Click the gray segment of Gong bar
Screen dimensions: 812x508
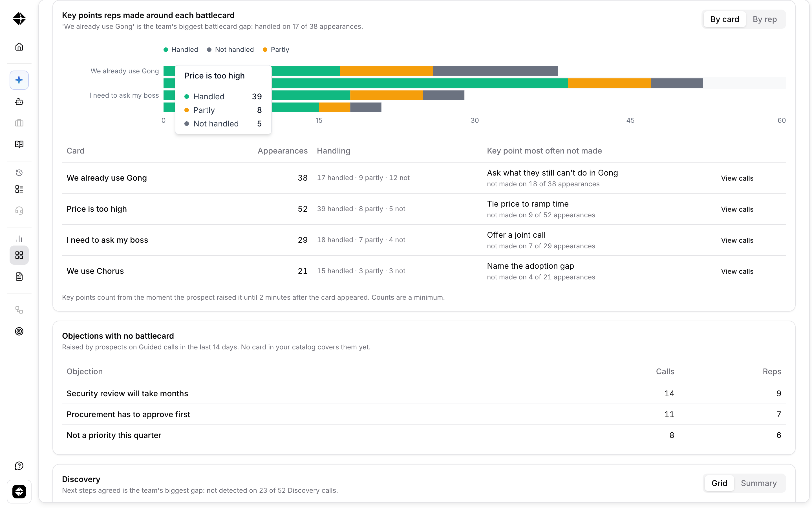(x=495, y=71)
